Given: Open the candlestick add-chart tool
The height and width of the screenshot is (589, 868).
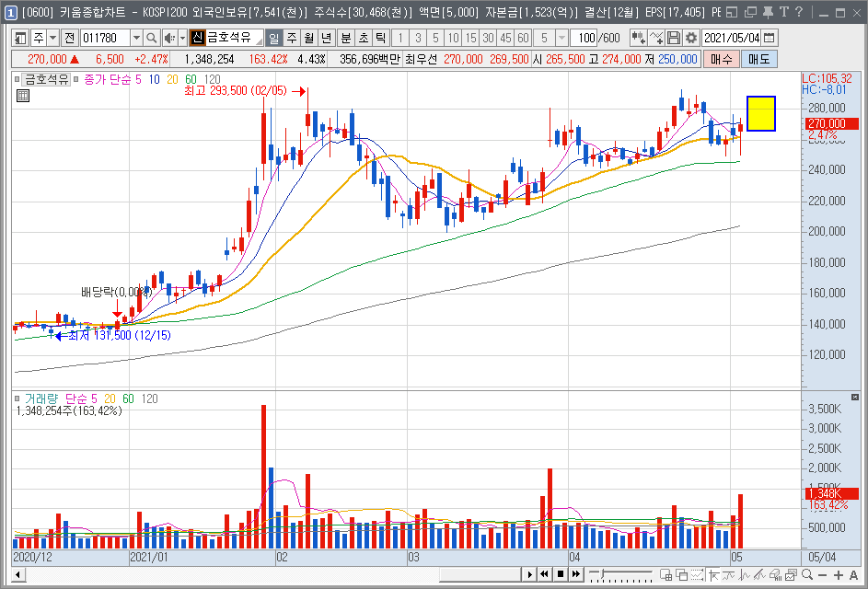Looking at the screenshot, I should point(638,39).
